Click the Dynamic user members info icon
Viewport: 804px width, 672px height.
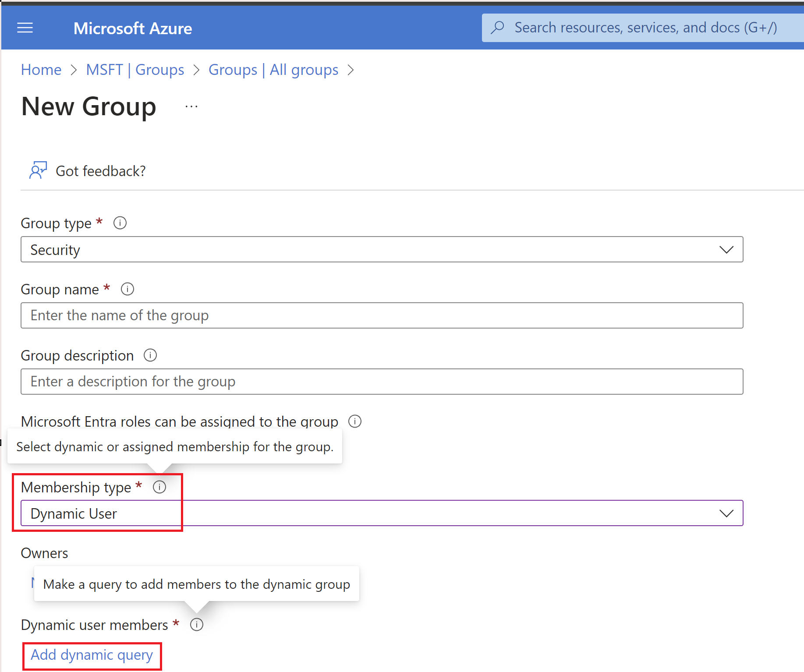(197, 625)
